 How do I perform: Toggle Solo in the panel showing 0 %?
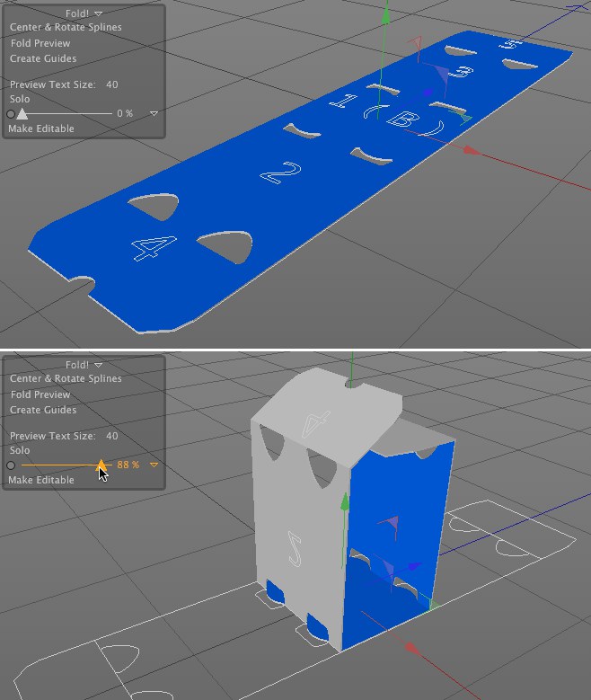pos(20,99)
